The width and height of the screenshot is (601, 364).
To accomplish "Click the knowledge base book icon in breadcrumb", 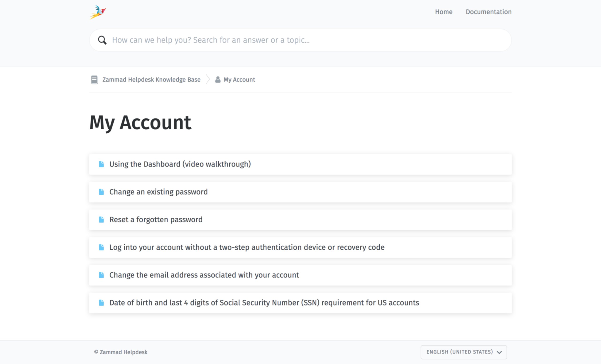I will pyautogui.click(x=94, y=80).
